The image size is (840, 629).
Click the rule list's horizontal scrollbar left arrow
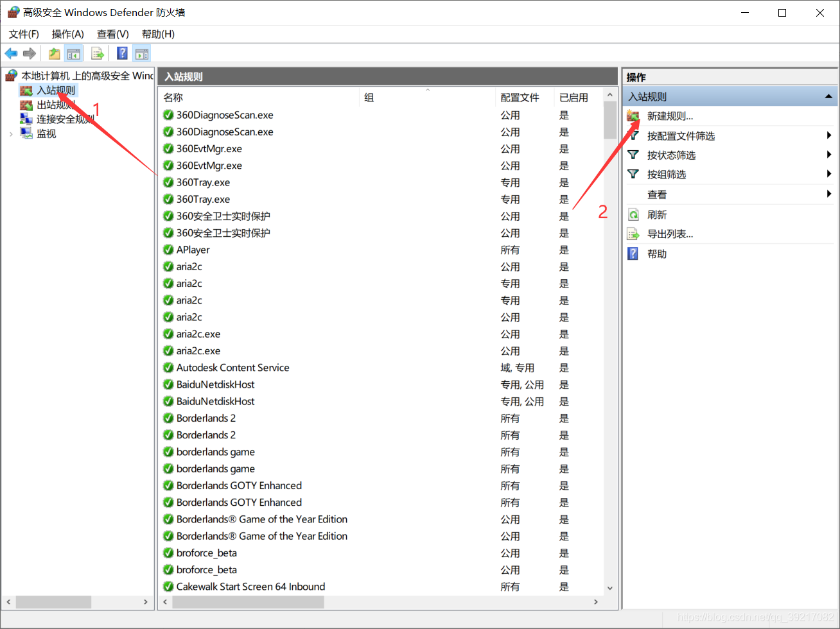coord(166,602)
